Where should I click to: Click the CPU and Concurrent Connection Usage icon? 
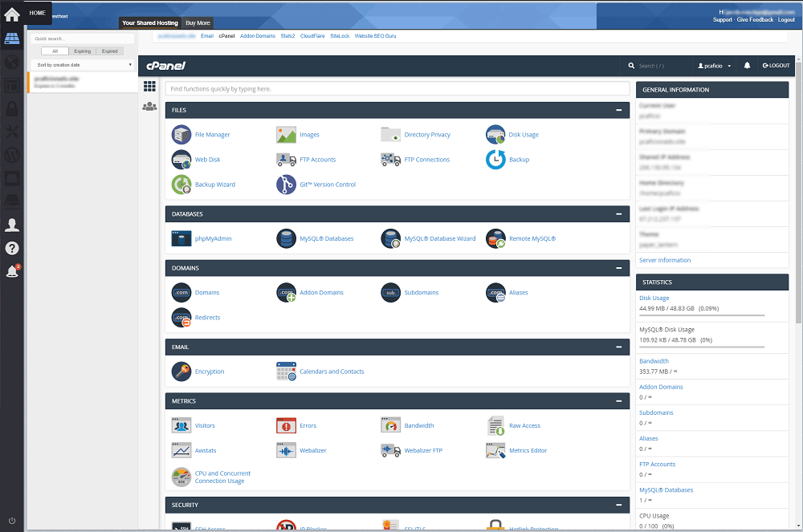(181, 477)
